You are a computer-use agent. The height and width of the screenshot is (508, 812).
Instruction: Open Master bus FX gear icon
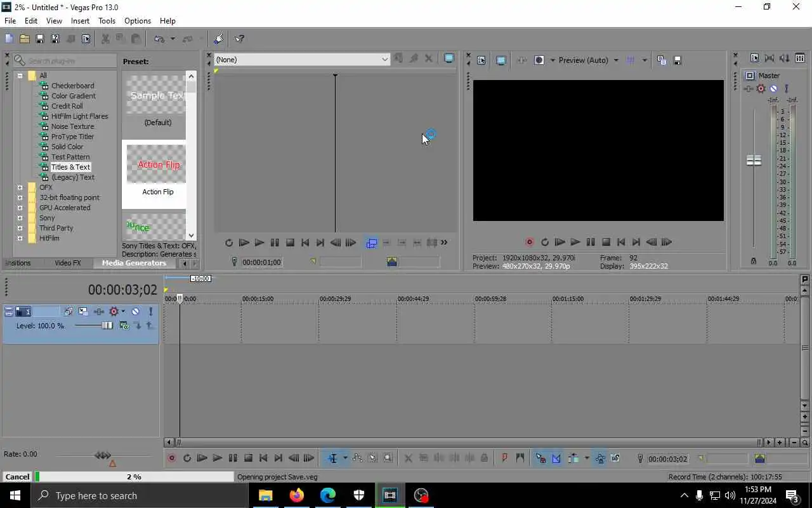pos(761,88)
